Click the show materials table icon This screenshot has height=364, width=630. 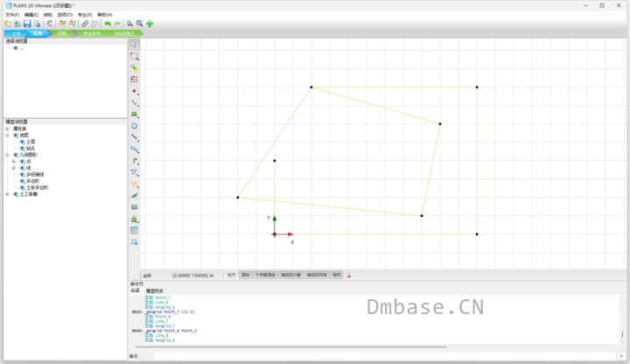(134, 231)
